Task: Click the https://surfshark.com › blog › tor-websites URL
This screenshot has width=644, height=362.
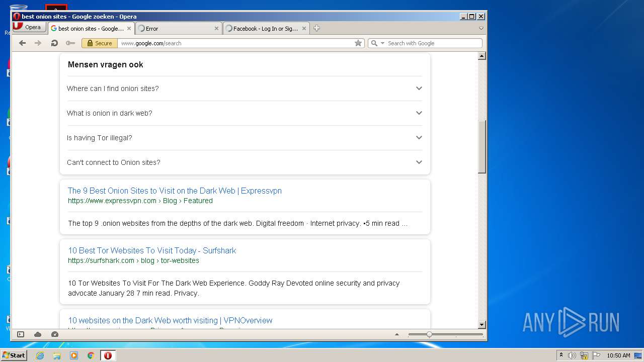Action: click(x=133, y=260)
